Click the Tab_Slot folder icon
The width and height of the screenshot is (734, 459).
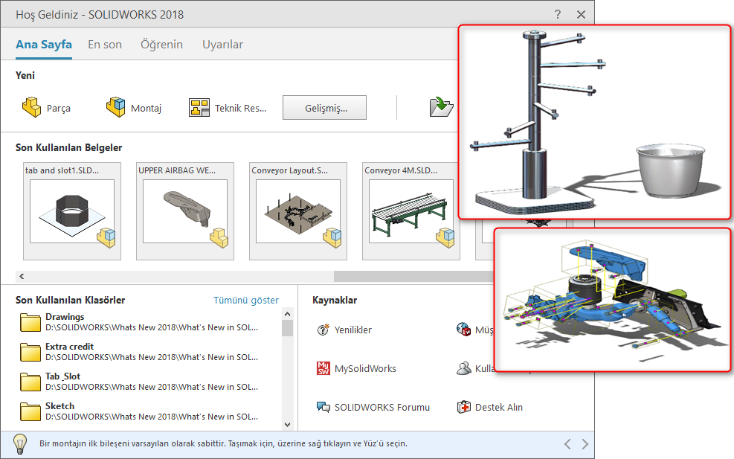pos(30,382)
